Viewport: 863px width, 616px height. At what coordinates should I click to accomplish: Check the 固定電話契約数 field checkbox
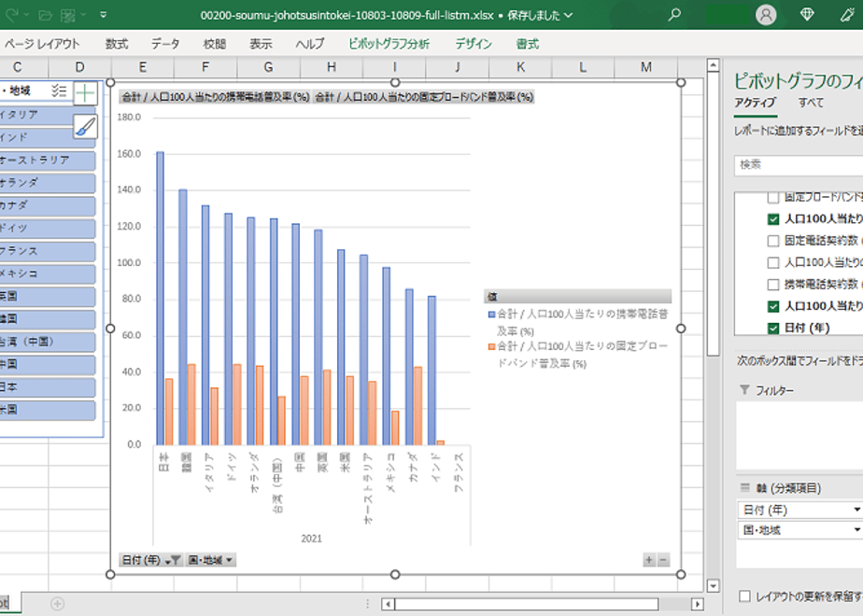[773, 241]
